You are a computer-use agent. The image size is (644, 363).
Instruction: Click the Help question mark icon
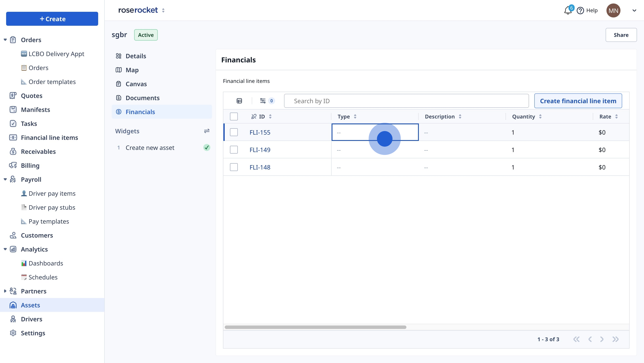point(580,10)
